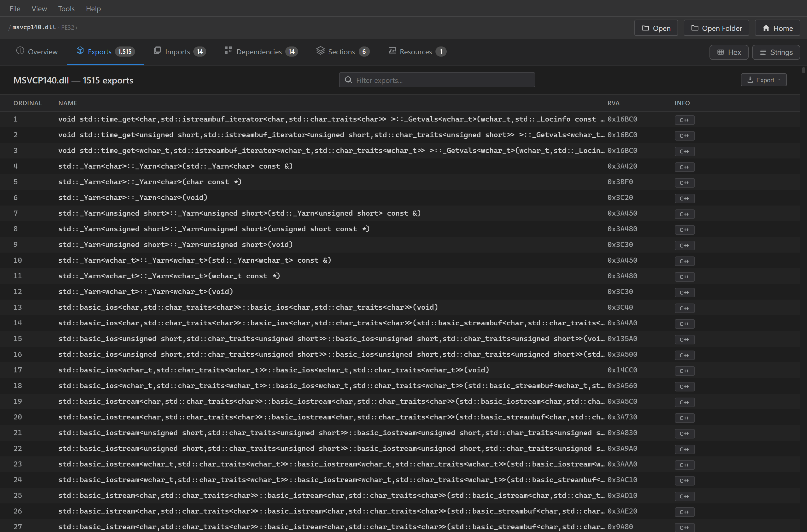The image size is (807, 532).
Task: Click the INFO column header
Action: point(682,103)
